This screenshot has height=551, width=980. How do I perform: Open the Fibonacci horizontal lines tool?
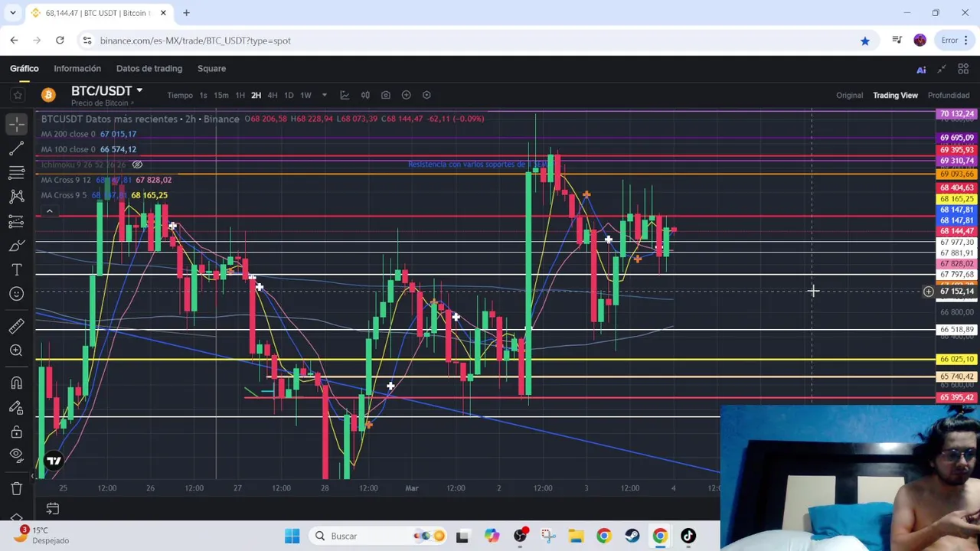[17, 171]
